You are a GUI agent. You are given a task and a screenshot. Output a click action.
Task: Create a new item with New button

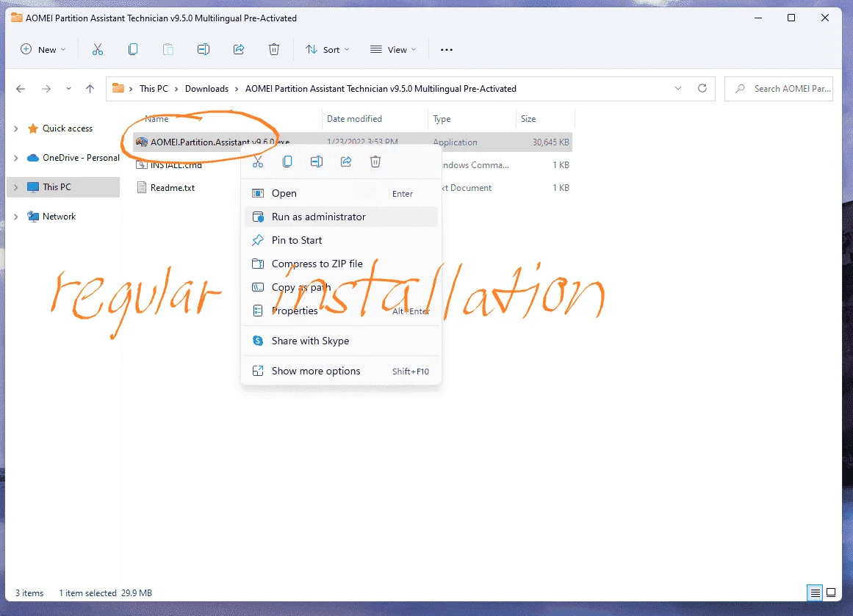43,49
